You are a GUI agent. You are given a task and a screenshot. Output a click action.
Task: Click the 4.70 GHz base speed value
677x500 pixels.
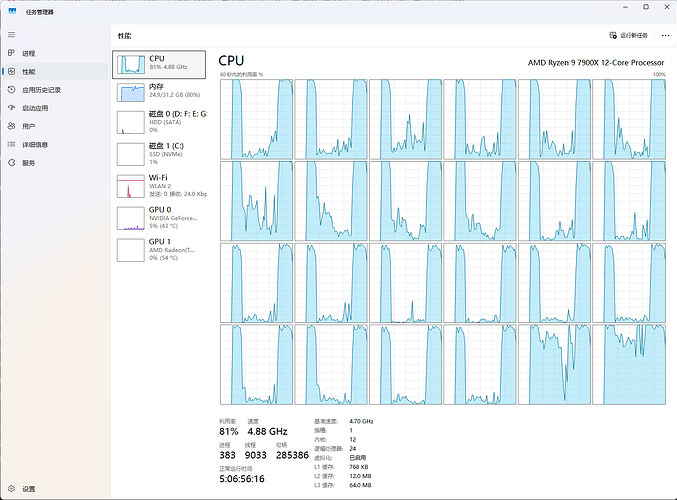[x=361, y=421]
